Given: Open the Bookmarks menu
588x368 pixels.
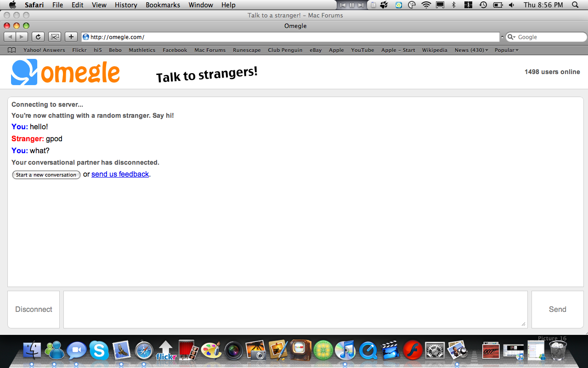Looking at the screenshot, I should [163, 5].
